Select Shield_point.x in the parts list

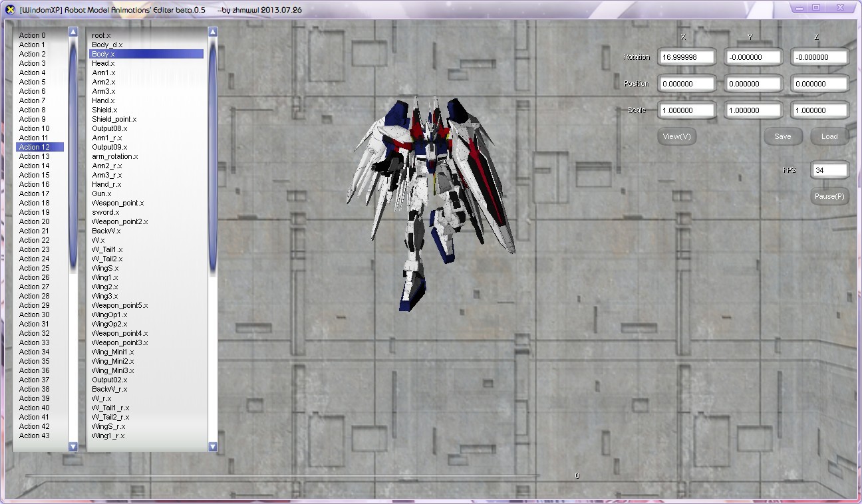tap(146, 119)
